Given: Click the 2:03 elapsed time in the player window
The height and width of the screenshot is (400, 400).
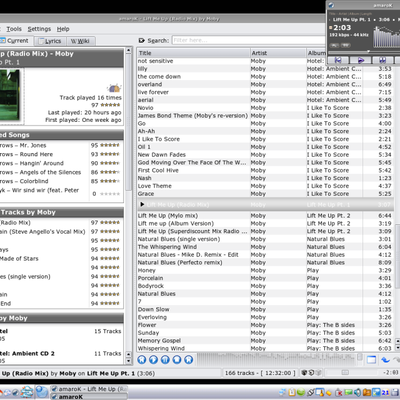Looking at the screenshot, I should point(342,28).
